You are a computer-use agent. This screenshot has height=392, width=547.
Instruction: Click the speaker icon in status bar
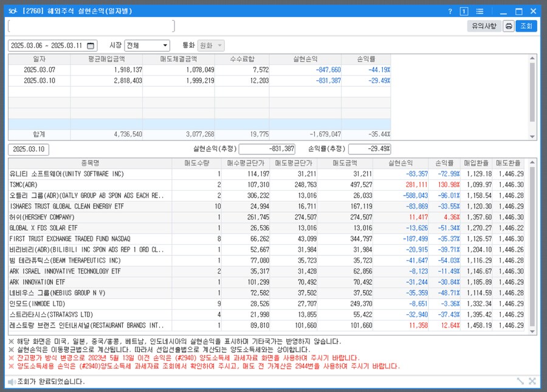[x=12, y=382]
